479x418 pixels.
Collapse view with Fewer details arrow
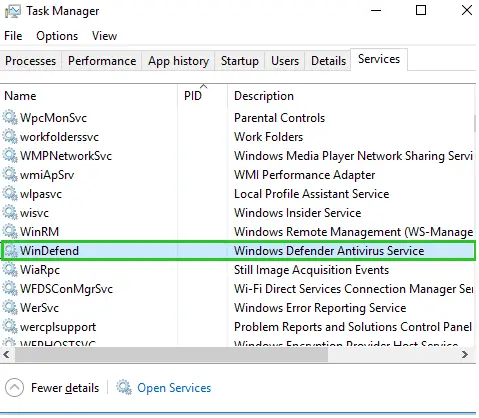pyautogui.click(x=14, y=388)
